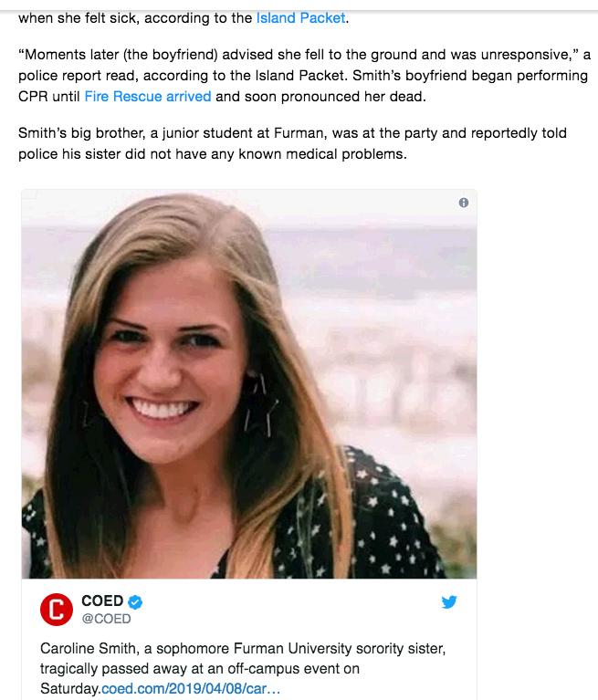Viewport: 598px width, 700px height.
Task: Click the word "CPR" in the article
Action: pyautogui.click(x=33, y=97)
